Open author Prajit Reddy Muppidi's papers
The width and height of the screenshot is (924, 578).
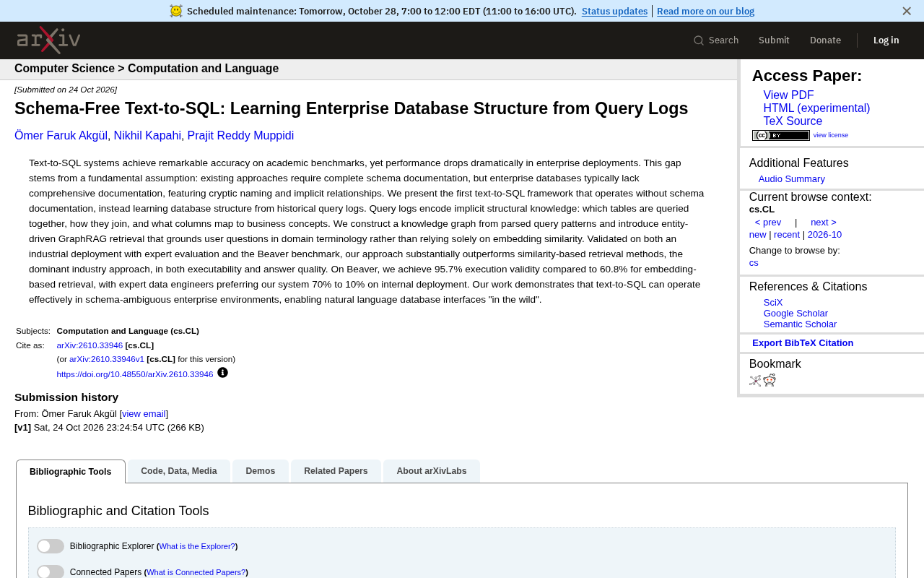coord(240,136)
